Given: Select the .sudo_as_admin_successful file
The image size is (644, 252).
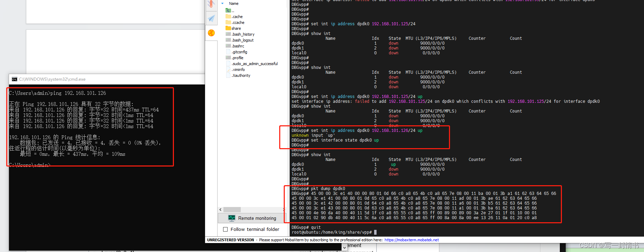Looking at the screenshot, I should [252, 64].
